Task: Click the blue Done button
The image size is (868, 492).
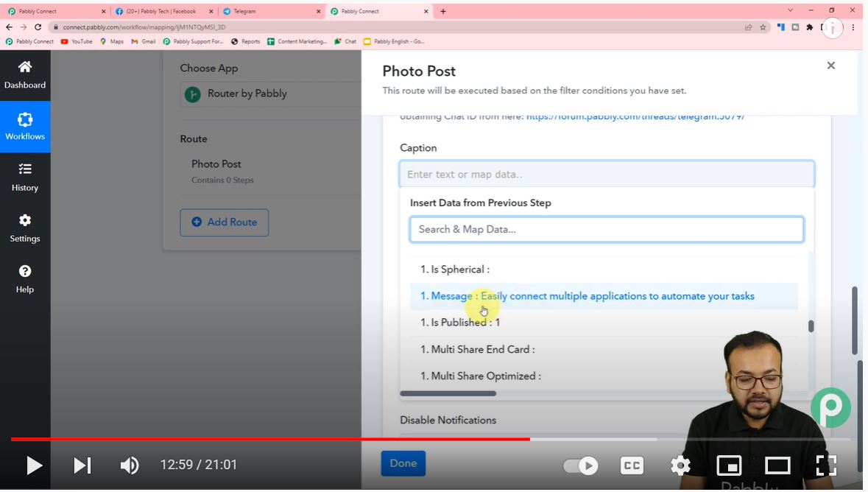Action: (x=403, y=463)
